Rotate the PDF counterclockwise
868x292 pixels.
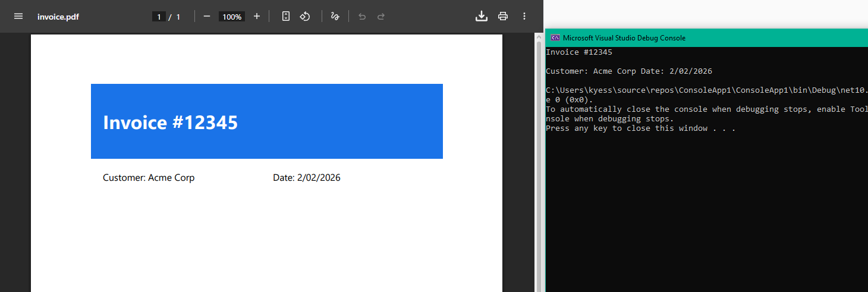click(x=305, y=16)
